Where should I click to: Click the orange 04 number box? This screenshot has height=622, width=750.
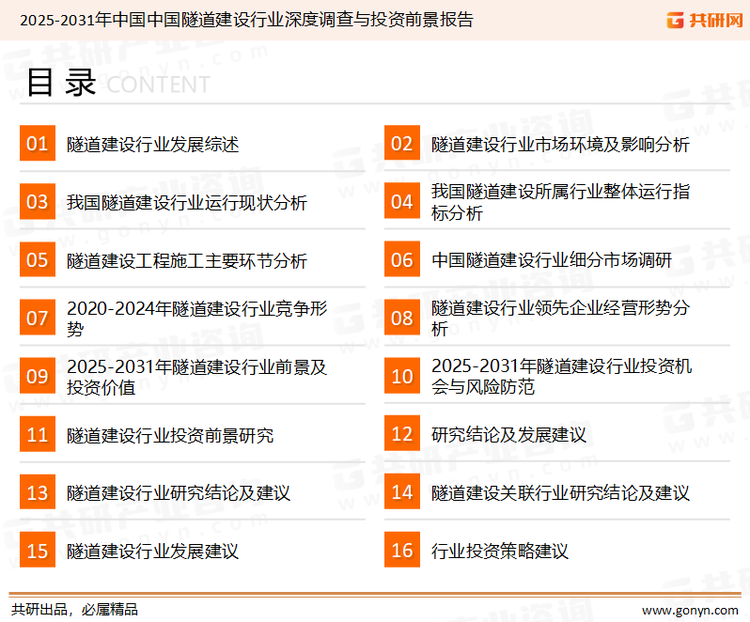point(402,201)
